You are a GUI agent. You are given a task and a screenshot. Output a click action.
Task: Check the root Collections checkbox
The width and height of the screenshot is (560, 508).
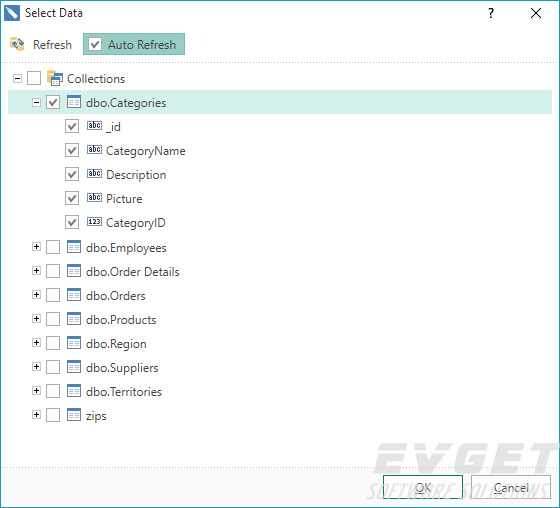pyautogui.click(x=34, y=78)
